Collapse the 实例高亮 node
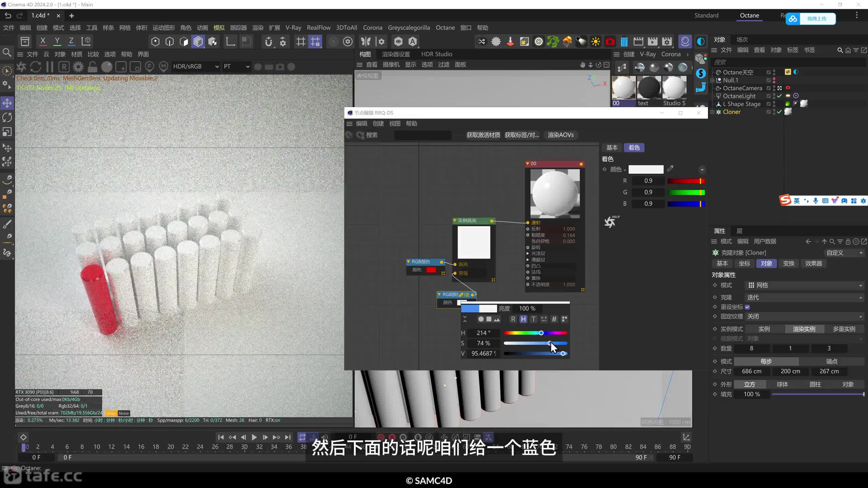This screenshot has width=868, height=488. [x=455, y=221]
